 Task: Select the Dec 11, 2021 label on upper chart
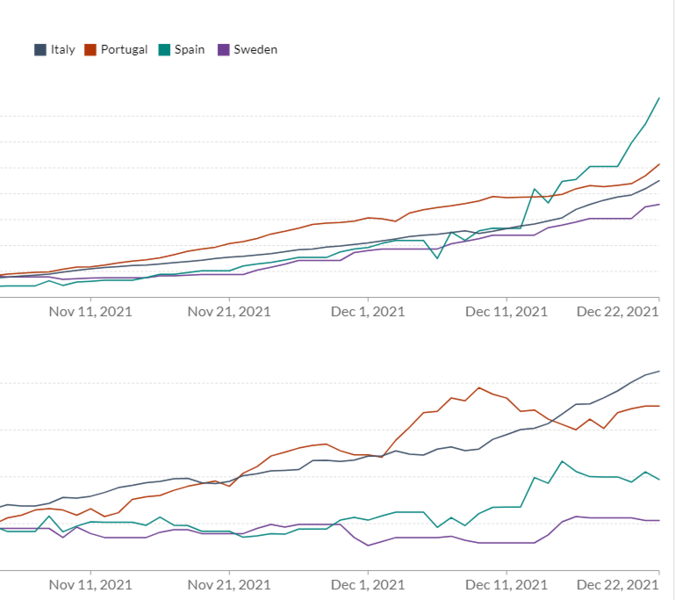click(506, 311)
